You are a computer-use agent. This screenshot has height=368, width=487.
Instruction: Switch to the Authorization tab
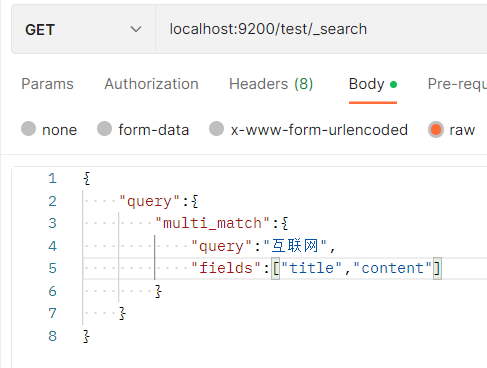pos(151,84)
